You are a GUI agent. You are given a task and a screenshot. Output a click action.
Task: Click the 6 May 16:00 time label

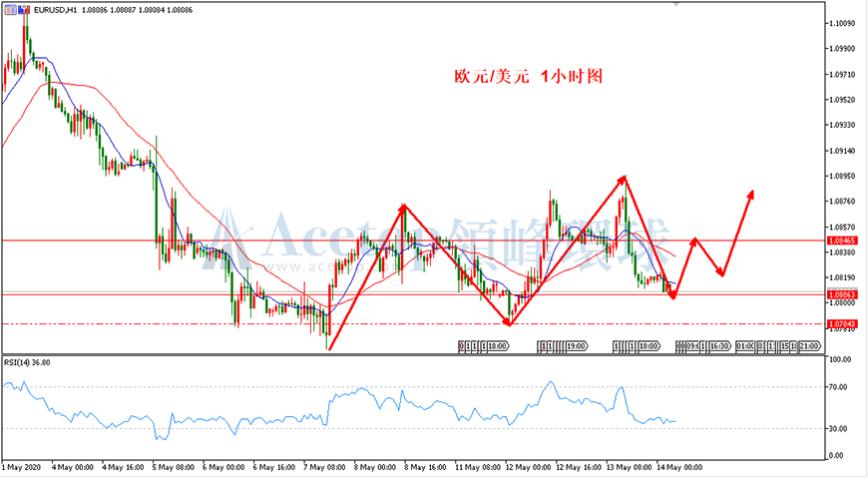coord(274,468)
